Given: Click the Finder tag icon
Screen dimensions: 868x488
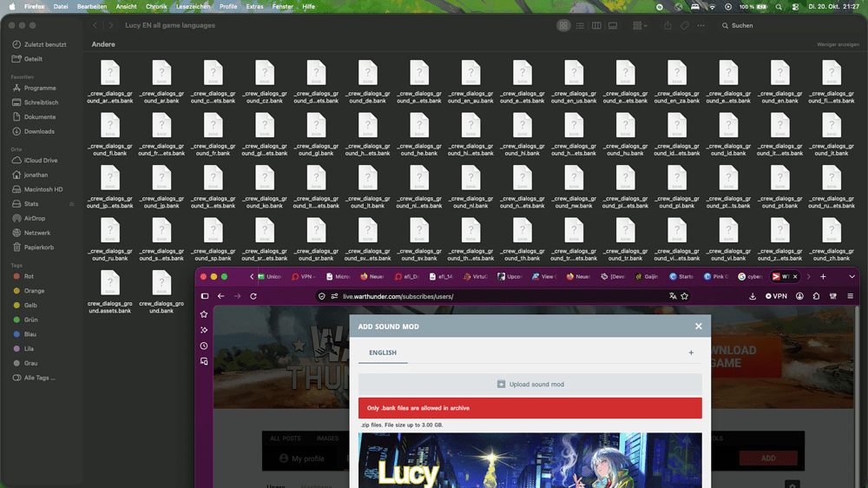Looking at the screenshot, I should point(685,25).
